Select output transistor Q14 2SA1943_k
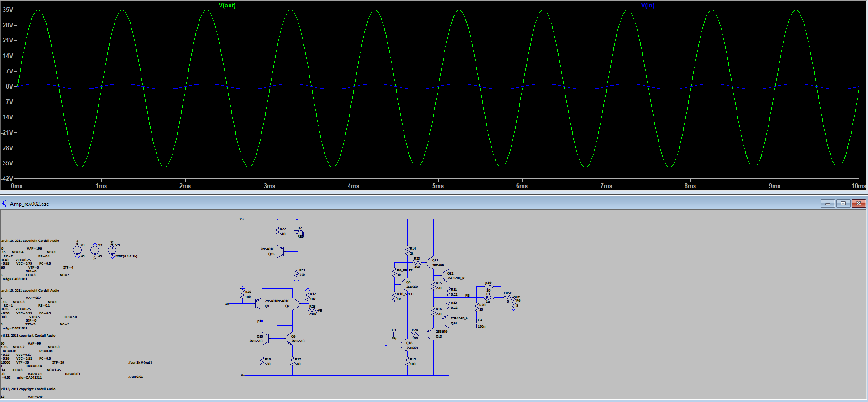This screenshot has width=868, height=402. pos(445,320)
